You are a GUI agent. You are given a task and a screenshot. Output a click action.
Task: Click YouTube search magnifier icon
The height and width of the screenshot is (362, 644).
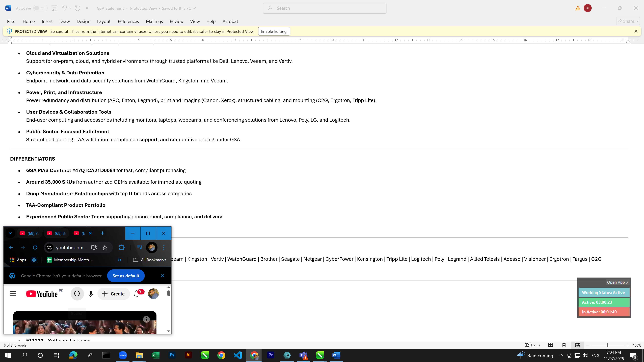(77, 294)
